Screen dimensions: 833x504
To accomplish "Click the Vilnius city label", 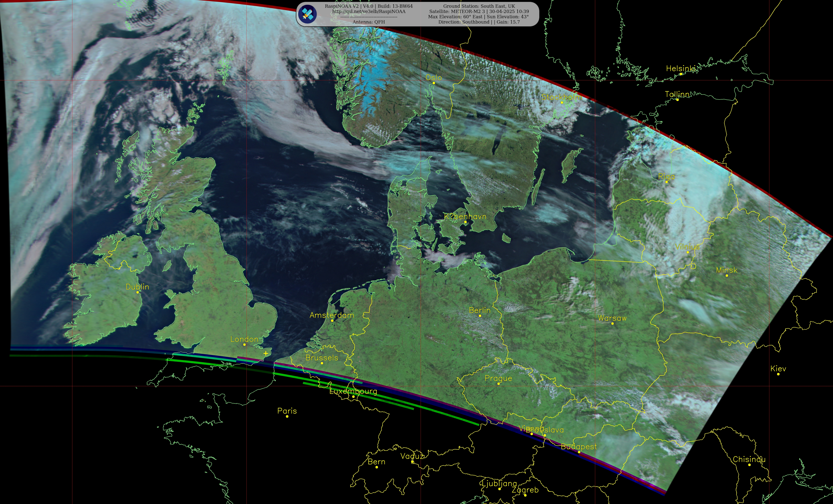I will [687, 247].
